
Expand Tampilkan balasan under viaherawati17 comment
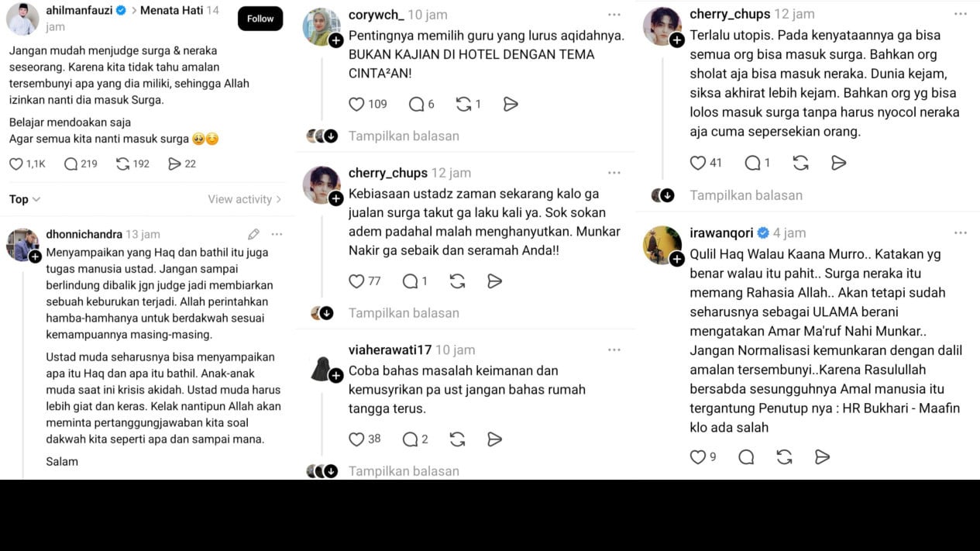click(x=404, y=470)
